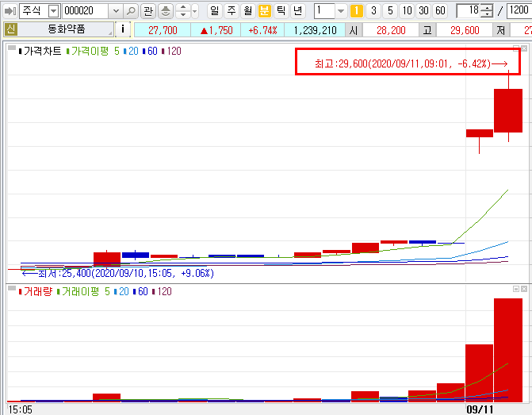Open the 주식 market type dropdown
Viewport: 532px width, 415px height.
click(x=54, y=11)
